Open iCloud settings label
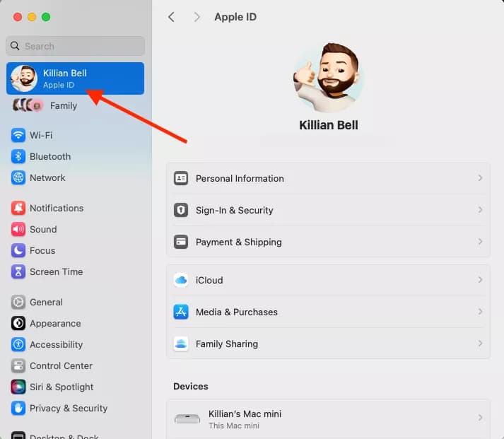The height and width of the screenshot is (439, 504). click(209, 280)
